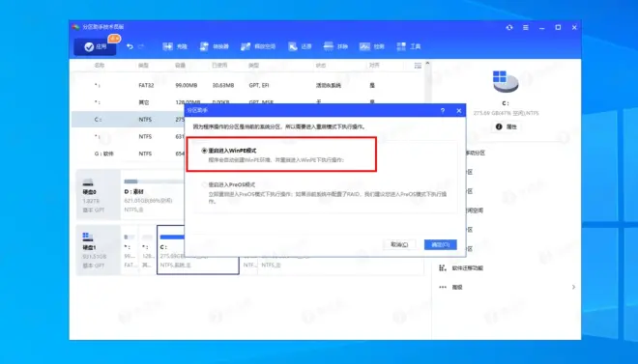
Task: Select the 硬盘0 disk header block
Action: click(x=98, y=195)
